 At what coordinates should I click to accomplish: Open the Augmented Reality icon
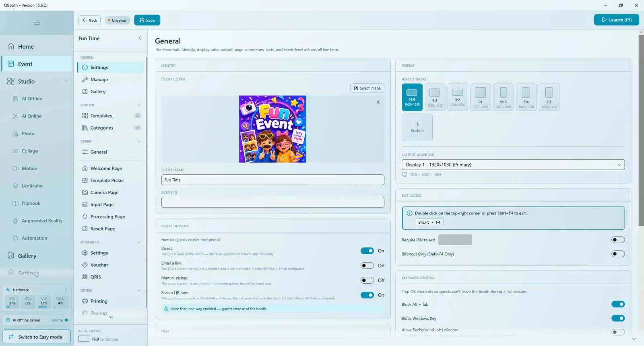[x=15, y=221]
